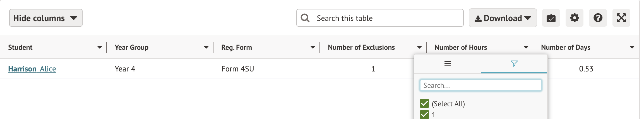Click the magnifier icon in search box

point(305,18)
